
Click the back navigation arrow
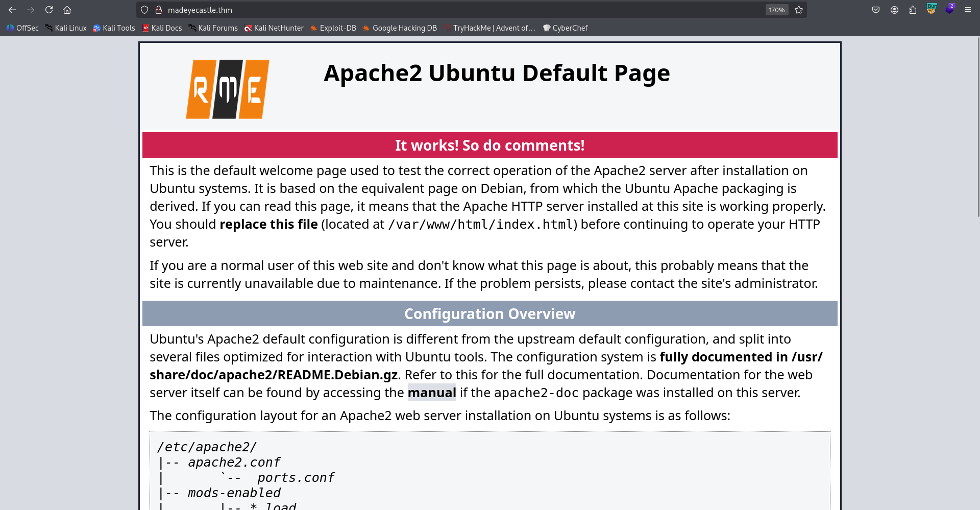[x=12, y=10]
